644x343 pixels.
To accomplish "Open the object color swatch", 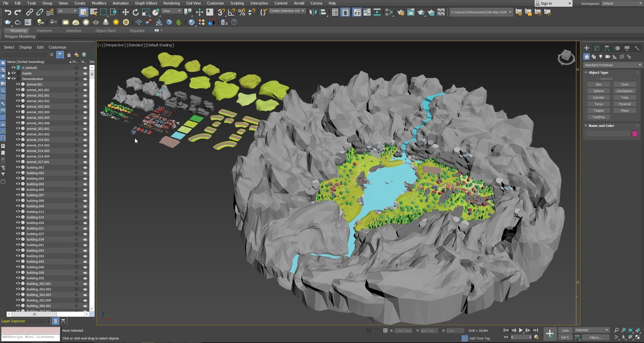I will pos(634,134).
